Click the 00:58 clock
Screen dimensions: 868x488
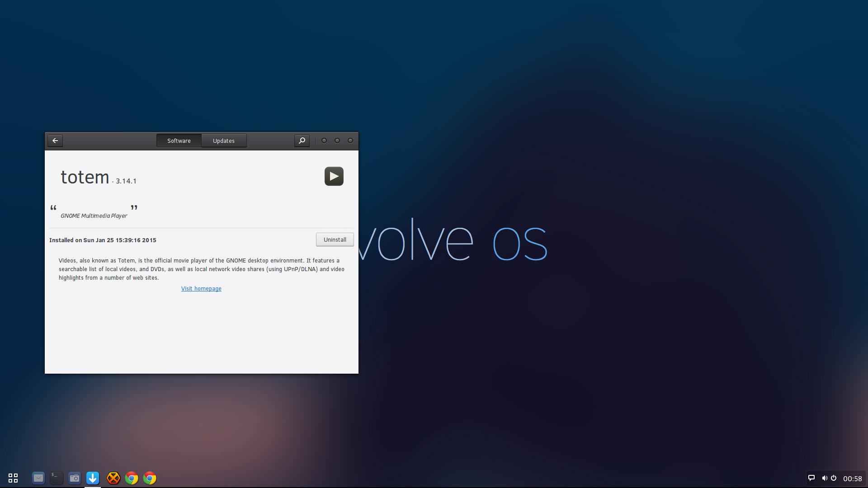[x=853, y=479]
